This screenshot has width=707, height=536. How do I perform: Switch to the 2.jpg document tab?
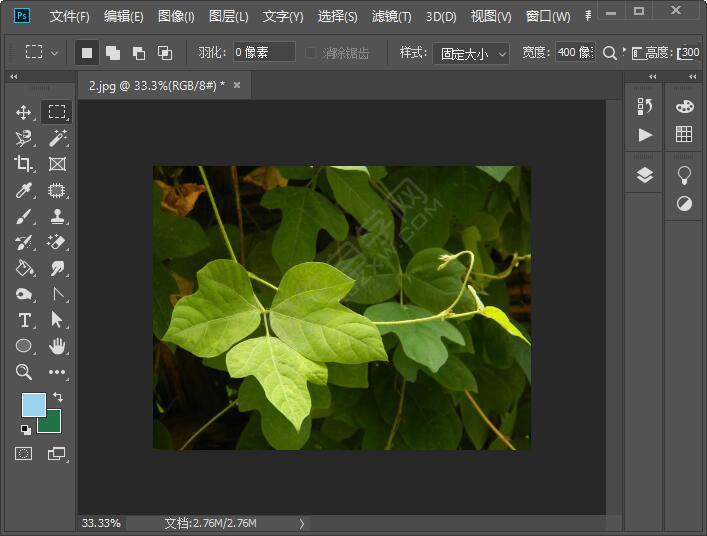pos(156,86)
